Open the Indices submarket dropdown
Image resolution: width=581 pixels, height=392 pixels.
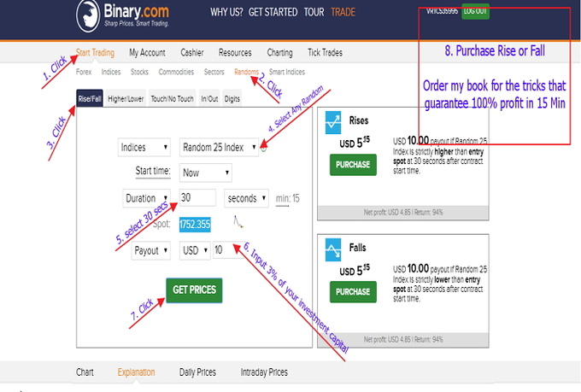point(144,148)
